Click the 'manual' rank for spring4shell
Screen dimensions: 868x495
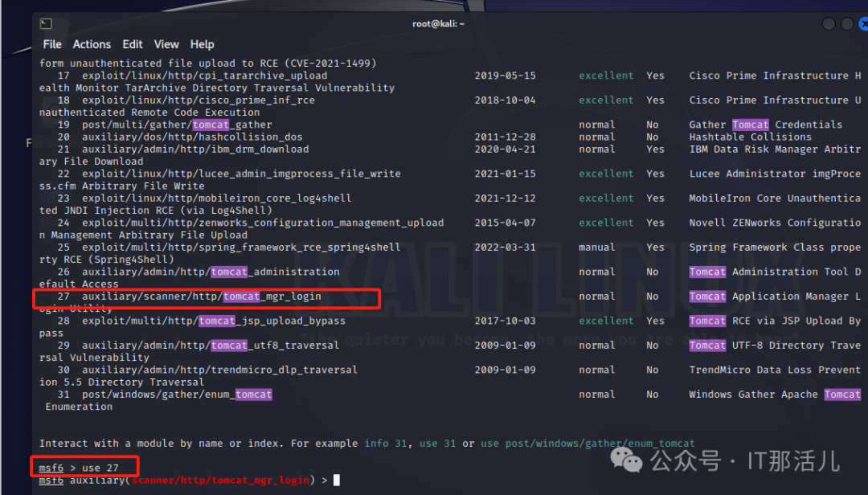click(x=596, y=247)
